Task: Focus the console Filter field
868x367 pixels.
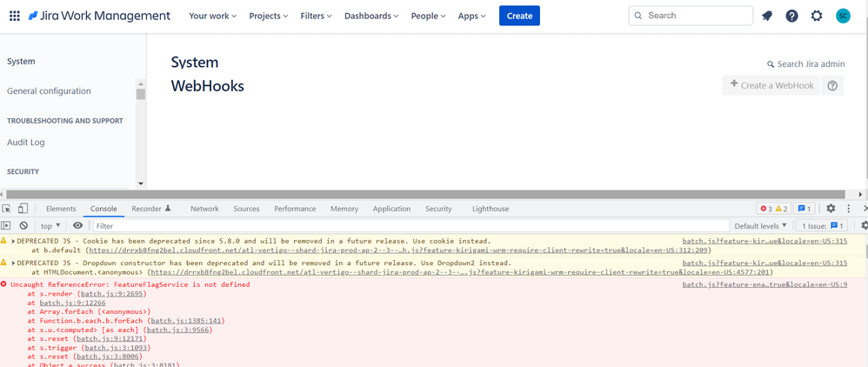Action: pyautogui.click(x=411, y=226)
